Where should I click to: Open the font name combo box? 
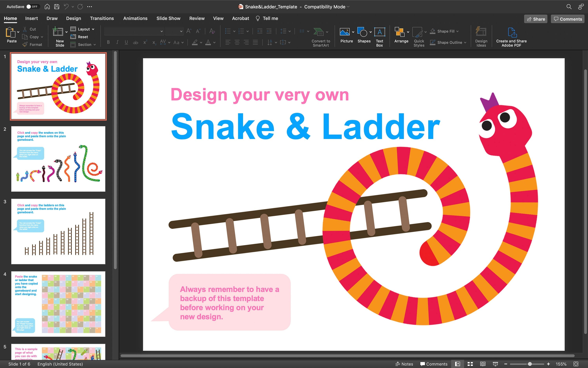[x=134, y=31]
